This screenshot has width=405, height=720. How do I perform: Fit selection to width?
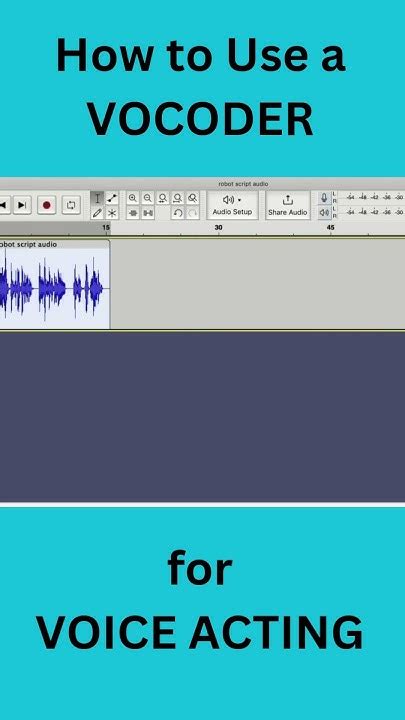coord(163,198)
